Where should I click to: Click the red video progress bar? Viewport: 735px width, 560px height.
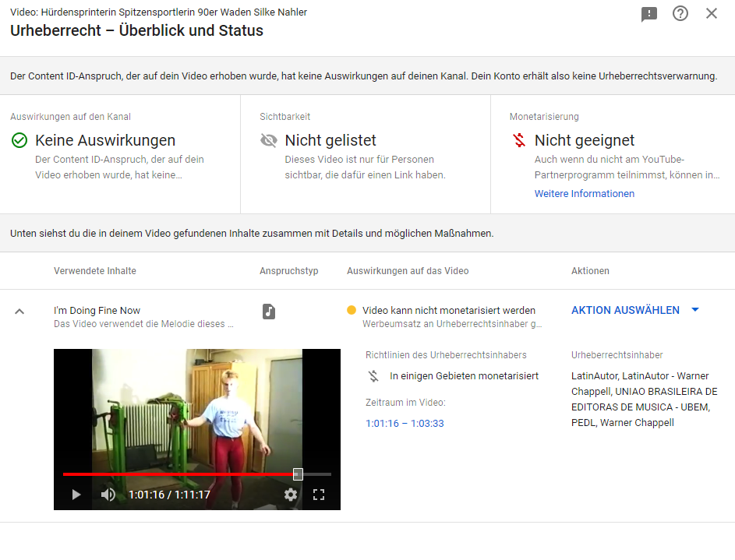pyautogui.click(x=179, y=474)
